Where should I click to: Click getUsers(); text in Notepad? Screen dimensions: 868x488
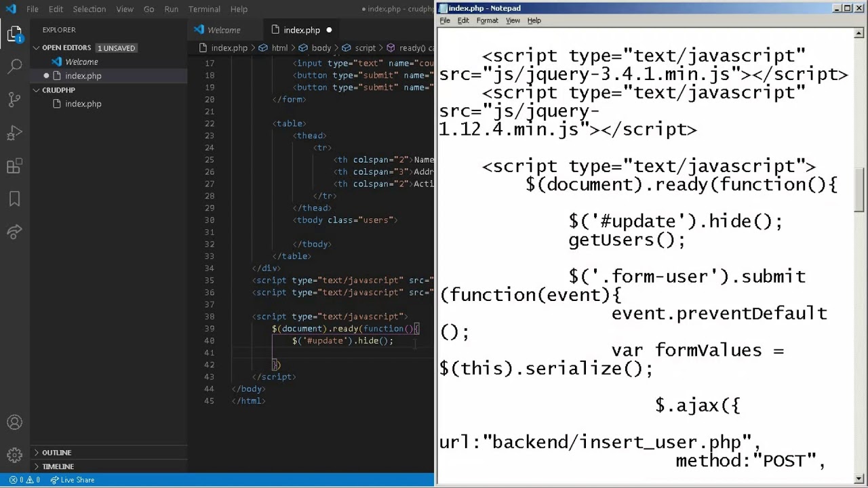pos(627,240)
